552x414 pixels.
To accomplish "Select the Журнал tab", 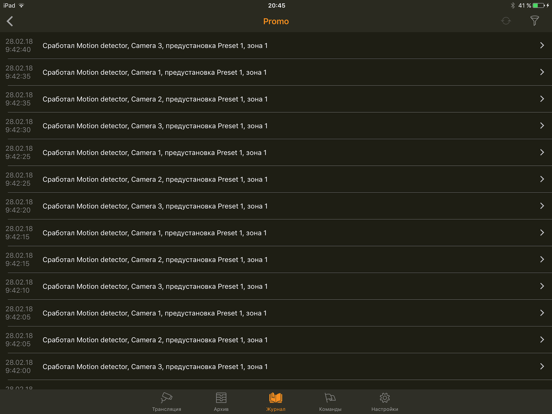I will (276, 402).
